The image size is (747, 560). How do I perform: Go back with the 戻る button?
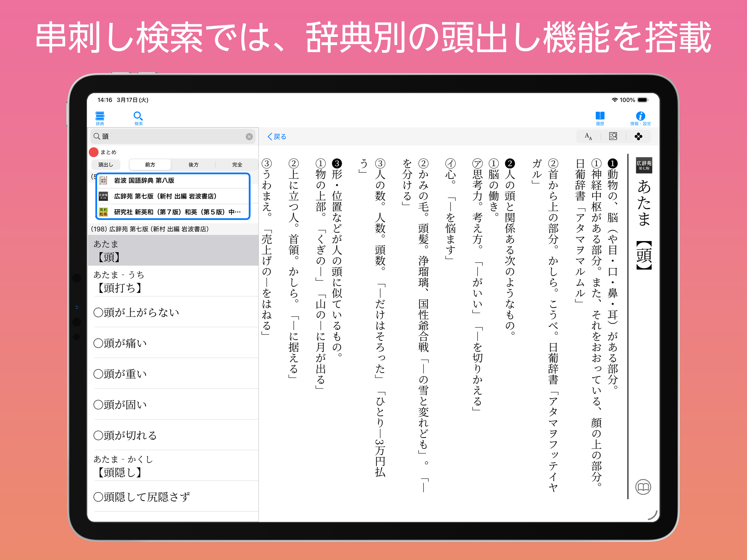(277, 137)
